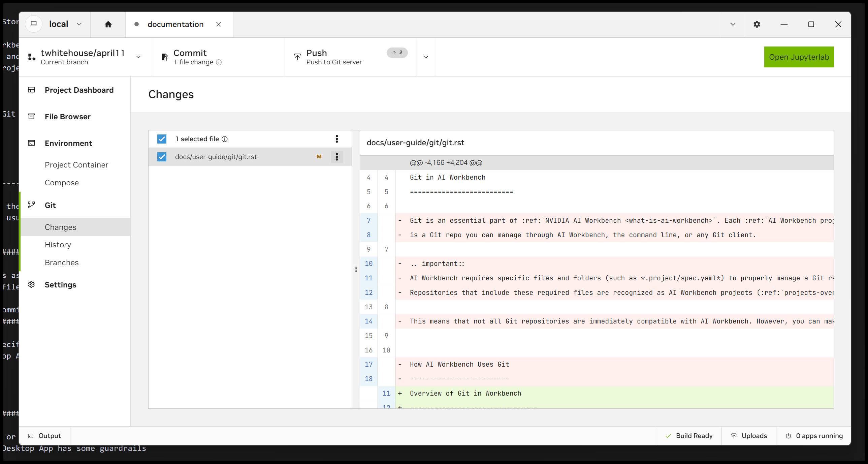This screenshot has width=868, height=464.
Task: Close the documentation tab
Action: pos(218,24)
